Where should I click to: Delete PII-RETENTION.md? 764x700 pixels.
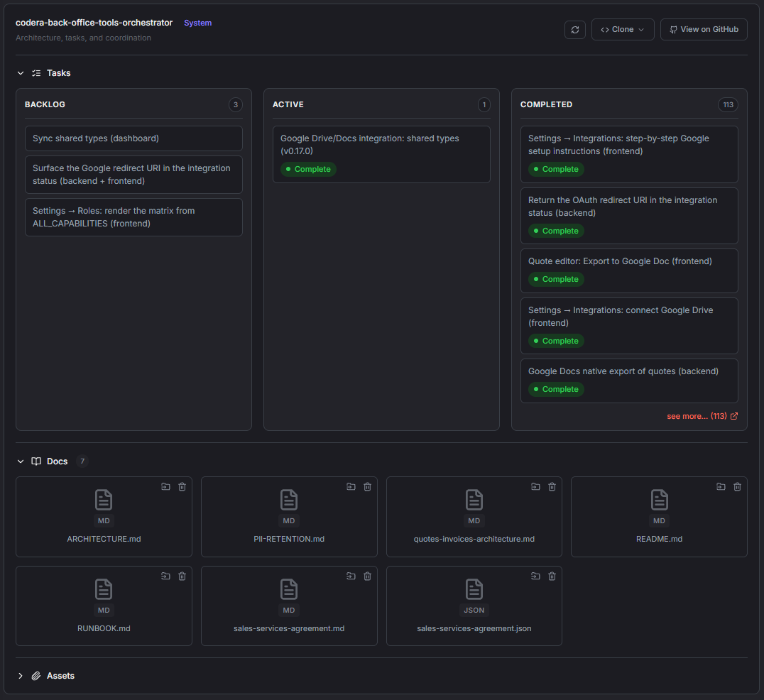367,486
